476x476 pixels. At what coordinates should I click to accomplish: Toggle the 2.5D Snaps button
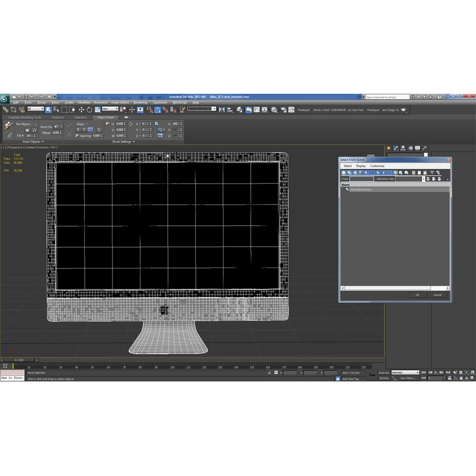[x=149, y=110]
